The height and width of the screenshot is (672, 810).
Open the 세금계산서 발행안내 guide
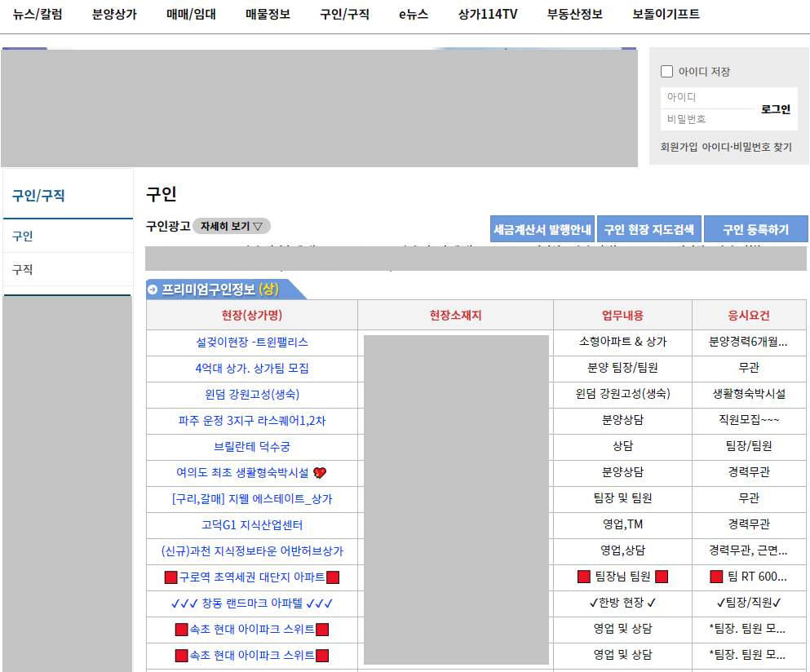[542, 228]
